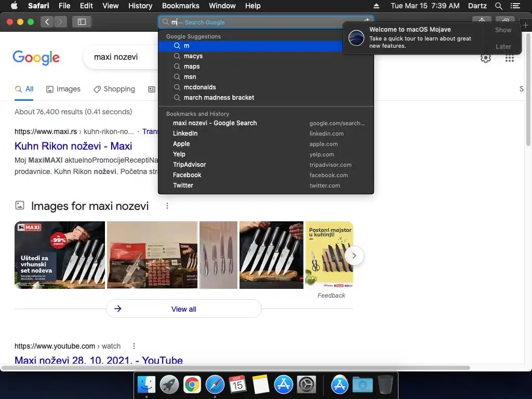Open 'Maxi noževi 28. 10. 2021. - YouTube' link
This screenshot has height=399, width=532.
99,360
